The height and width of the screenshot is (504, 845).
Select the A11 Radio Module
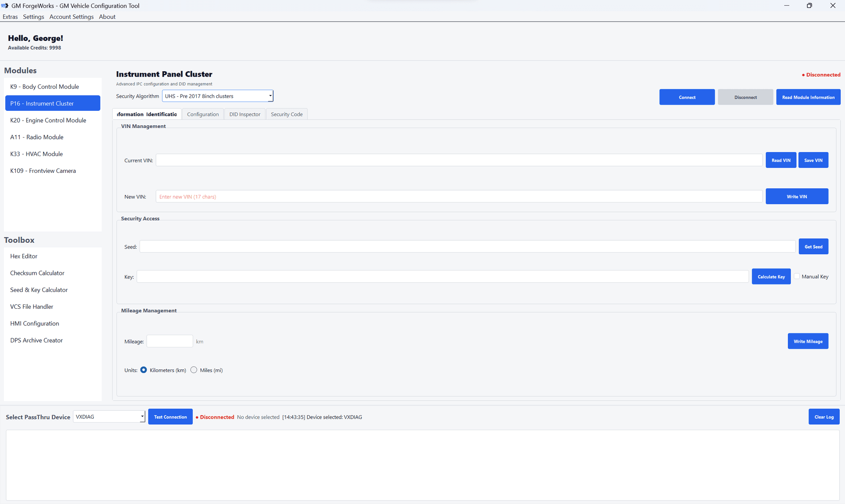[x=37, y=137]
